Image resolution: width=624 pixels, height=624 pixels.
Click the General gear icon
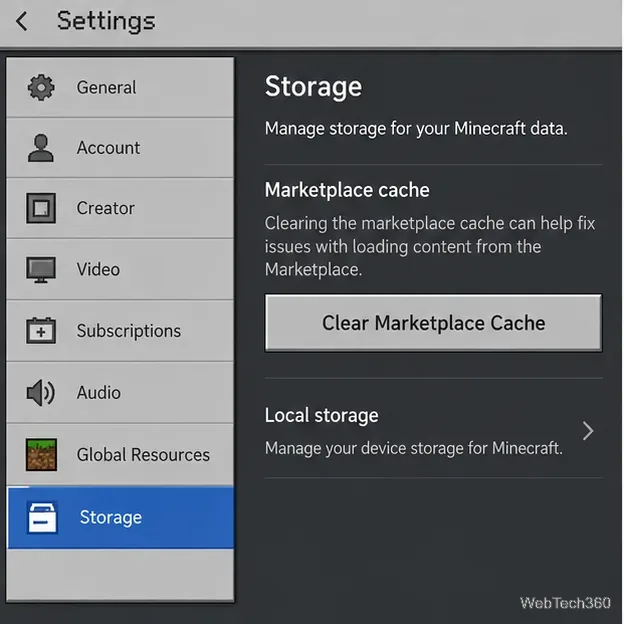click(41, 88)
